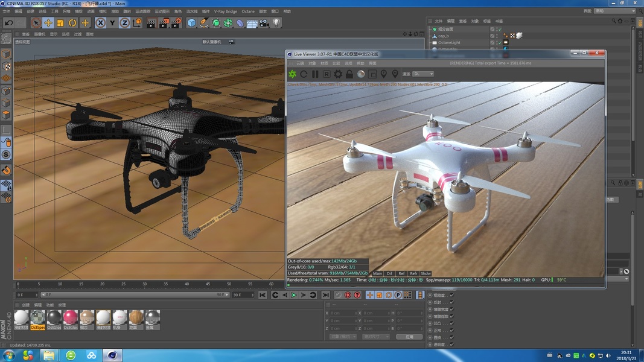Toggle the 粗糙度 checkbox

point(452,295)
